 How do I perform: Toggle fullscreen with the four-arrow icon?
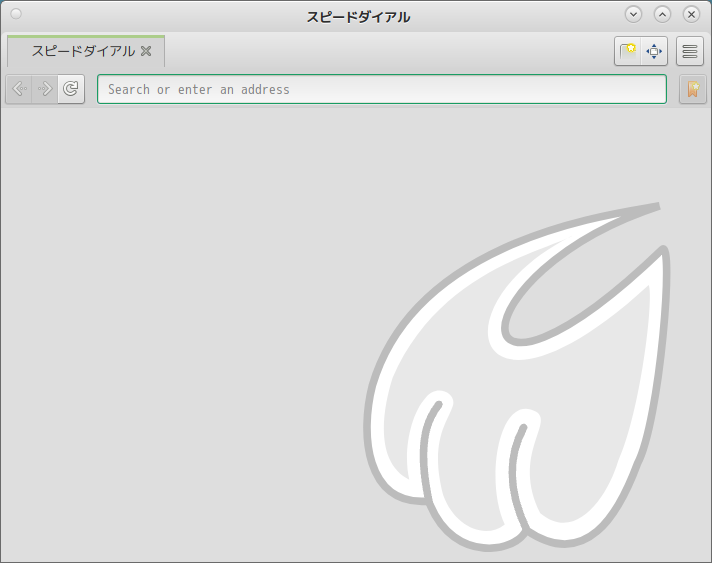[654, 51]
